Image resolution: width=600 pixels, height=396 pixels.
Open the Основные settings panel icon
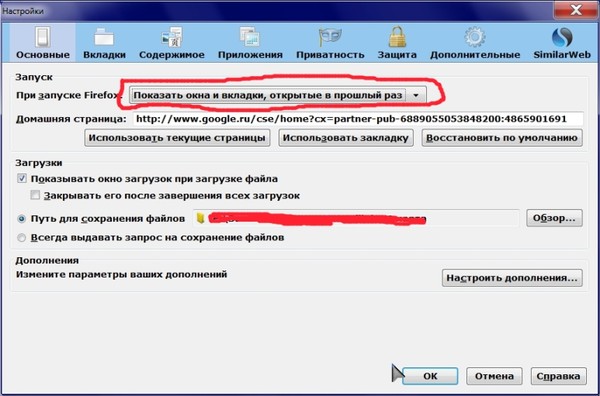(42, 37)
